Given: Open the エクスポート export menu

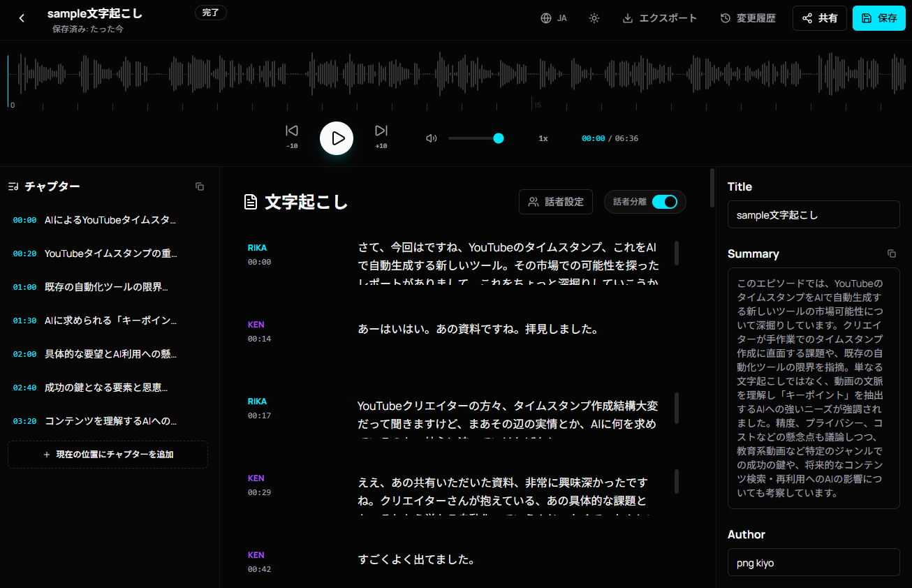Looking at the screenshot, I should [659, 18].
